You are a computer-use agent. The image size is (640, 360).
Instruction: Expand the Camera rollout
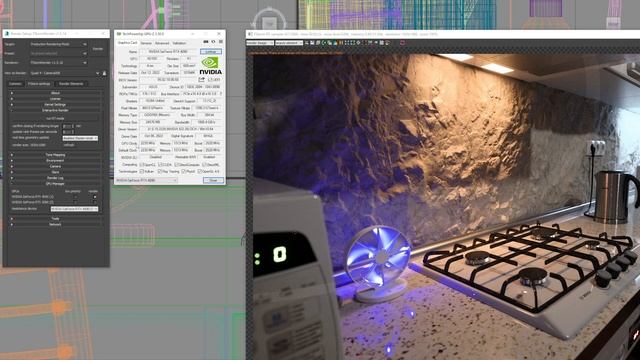[56, 167]
